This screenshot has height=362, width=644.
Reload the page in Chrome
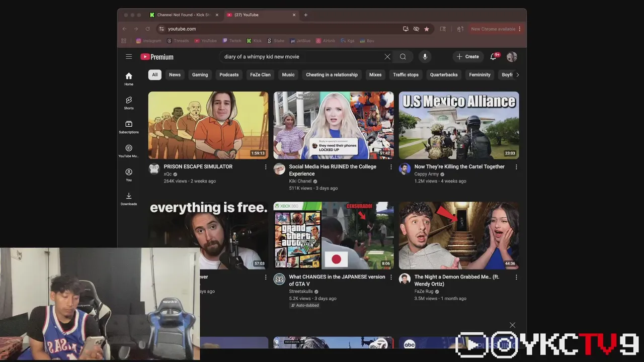pyautogui.click(x=147, y=29)
